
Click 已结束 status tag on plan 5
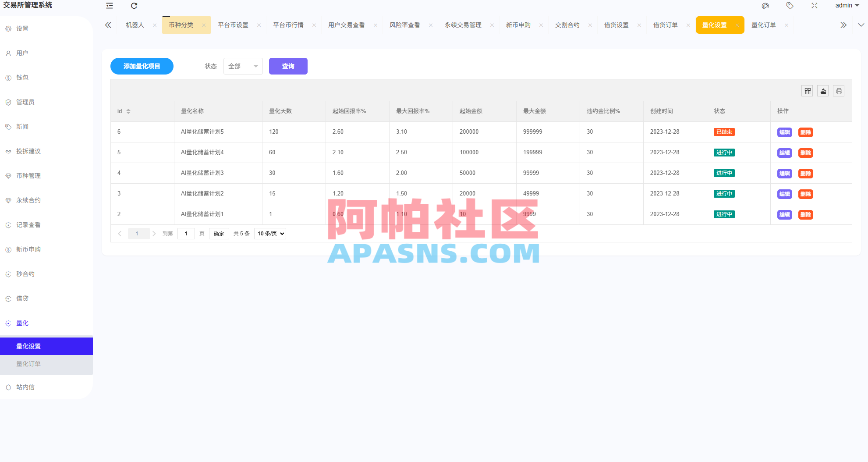point(724,132)
